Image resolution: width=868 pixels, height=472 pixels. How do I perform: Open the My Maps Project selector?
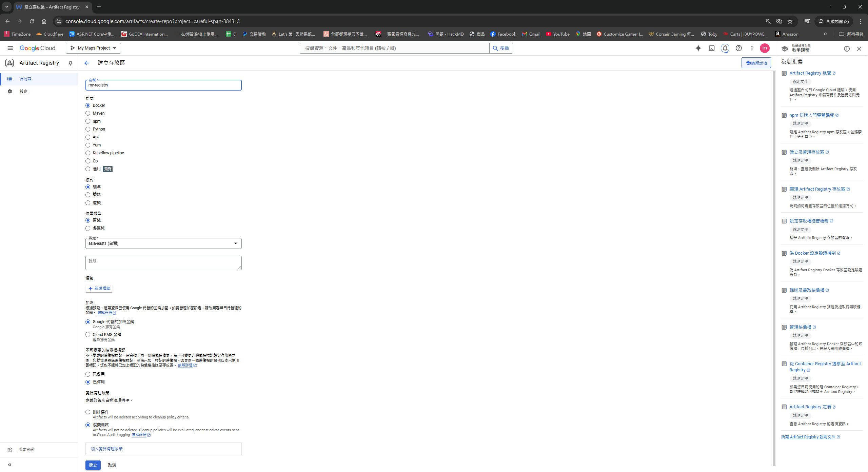93,48
